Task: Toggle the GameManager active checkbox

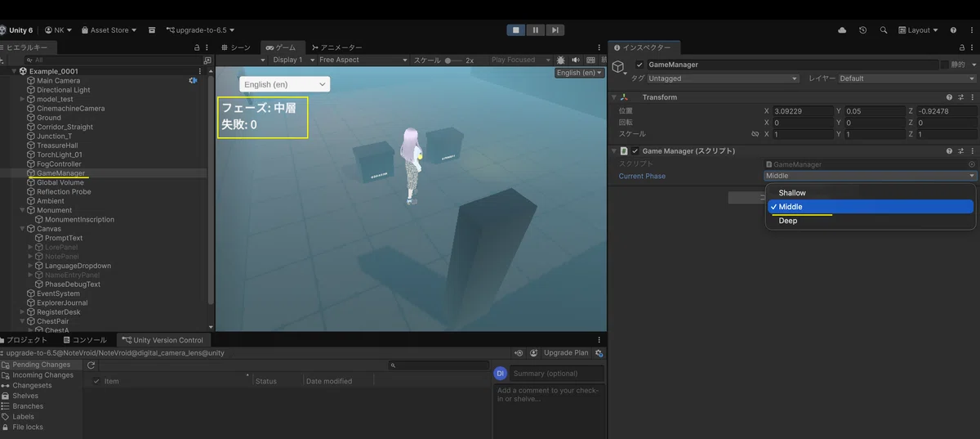Action: pos(639,65)
